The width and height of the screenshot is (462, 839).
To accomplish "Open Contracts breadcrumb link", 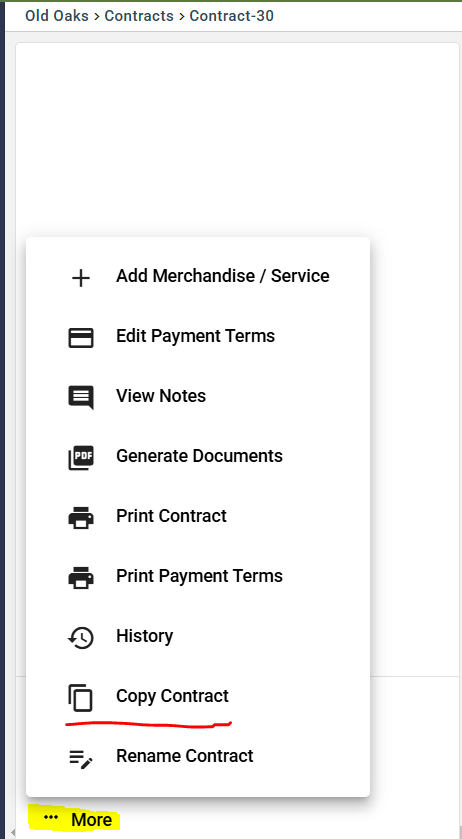I will (139, 16).
